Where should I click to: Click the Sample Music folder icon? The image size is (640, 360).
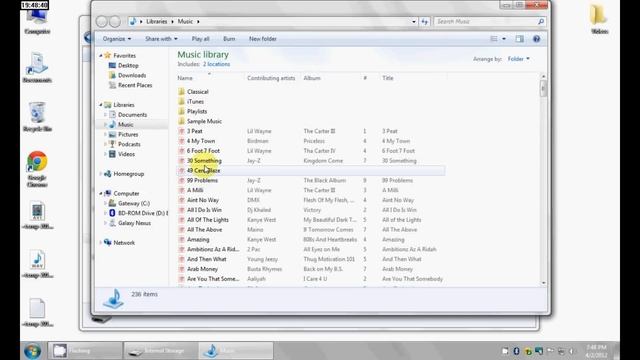coord(182,121)
